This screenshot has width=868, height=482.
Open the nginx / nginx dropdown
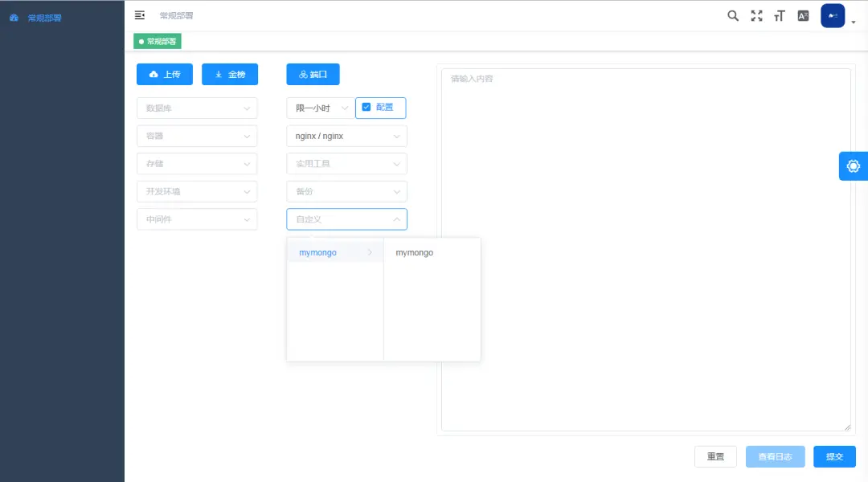tap(346, 136)
